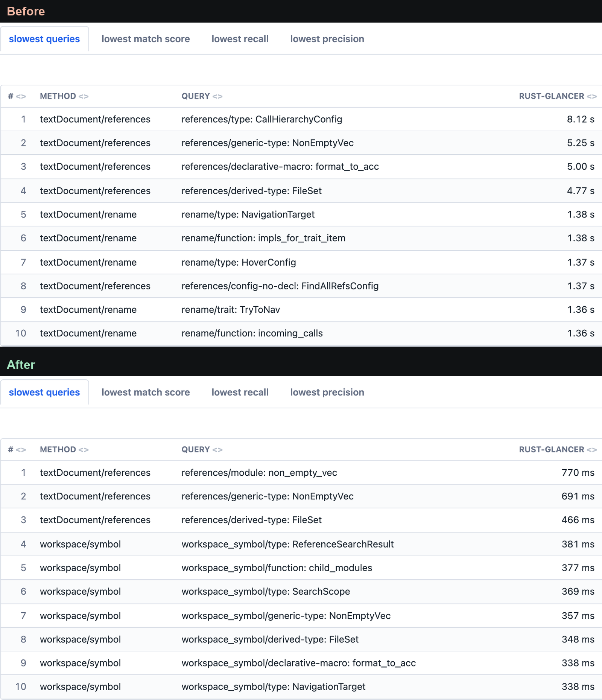Select 'lowest match score' tab in After panel
This screenshot has height=700, width=602.
coord(146,393)
